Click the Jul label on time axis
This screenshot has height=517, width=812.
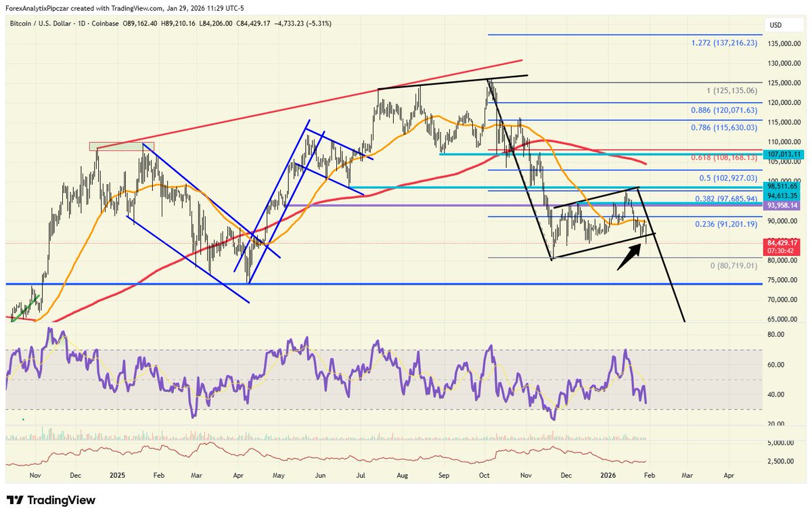point(361,476)
